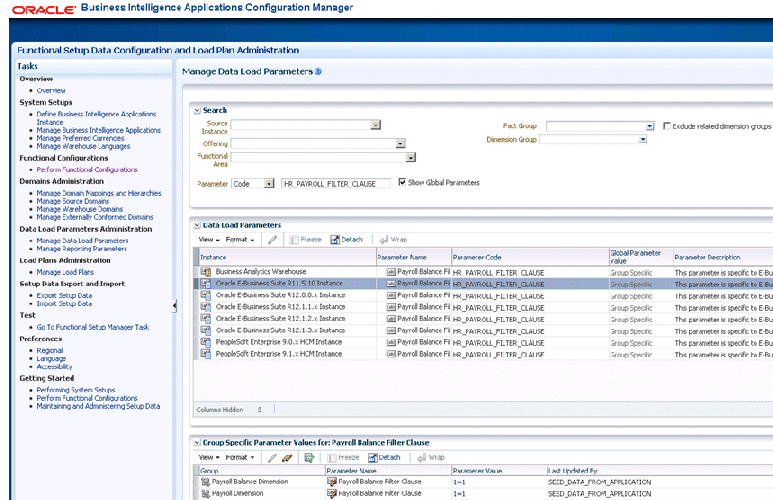The width and height of the screenshot is (773, 500).
Task: Click the edit pencil in Data Load Parameters toolbar
Action: [272, 240]
